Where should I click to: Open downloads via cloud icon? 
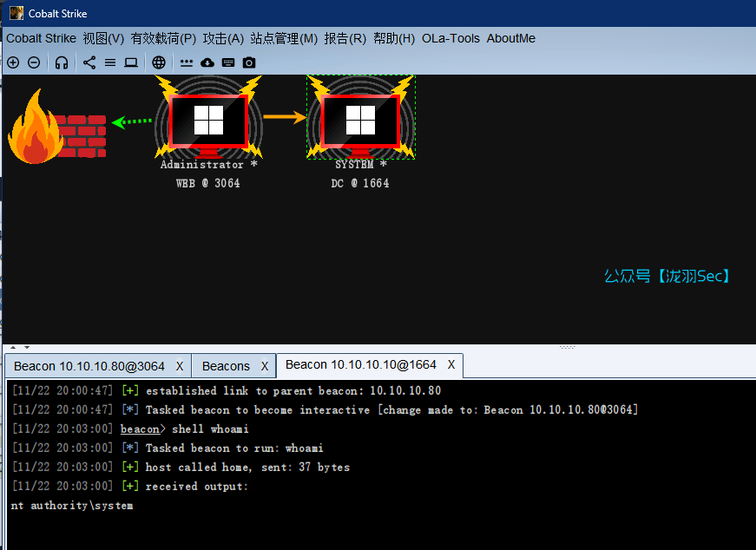[207, 62]
